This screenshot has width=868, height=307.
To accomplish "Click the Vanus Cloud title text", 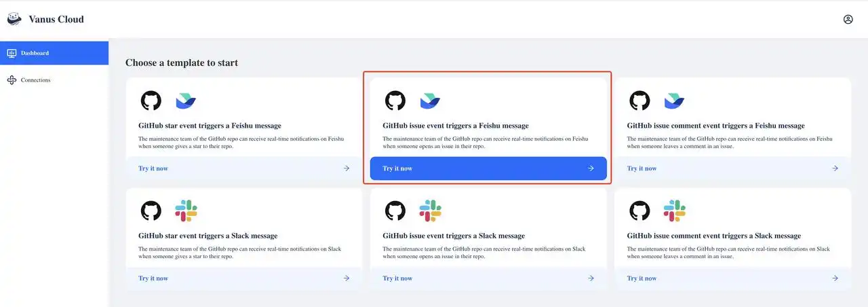I will pyautogui.click(x=56, y=20).
